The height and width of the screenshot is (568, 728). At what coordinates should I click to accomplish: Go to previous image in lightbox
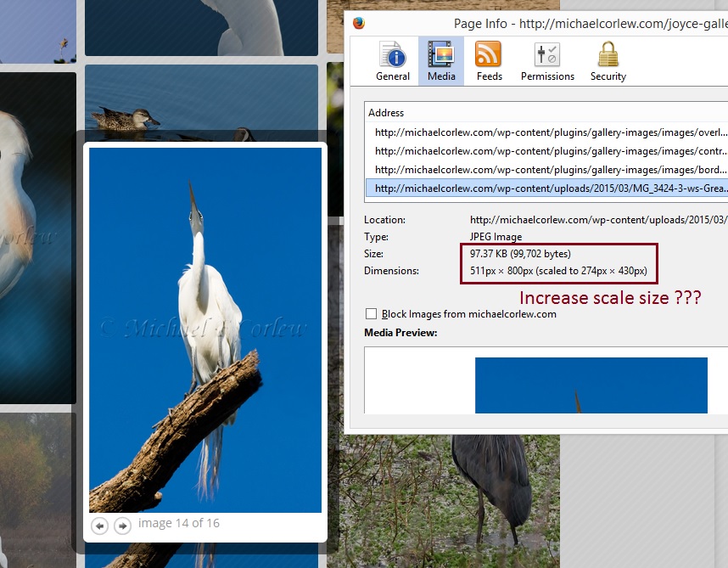pos(100,526)
